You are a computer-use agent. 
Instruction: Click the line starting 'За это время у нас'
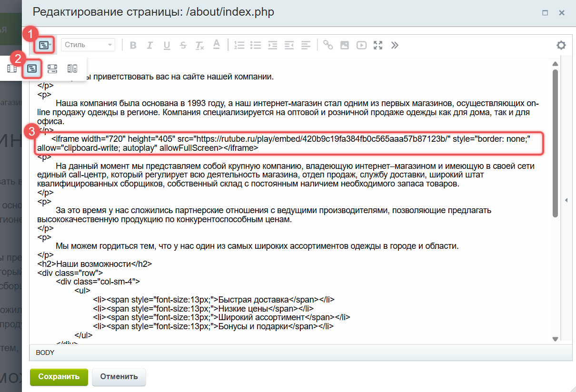273,210
